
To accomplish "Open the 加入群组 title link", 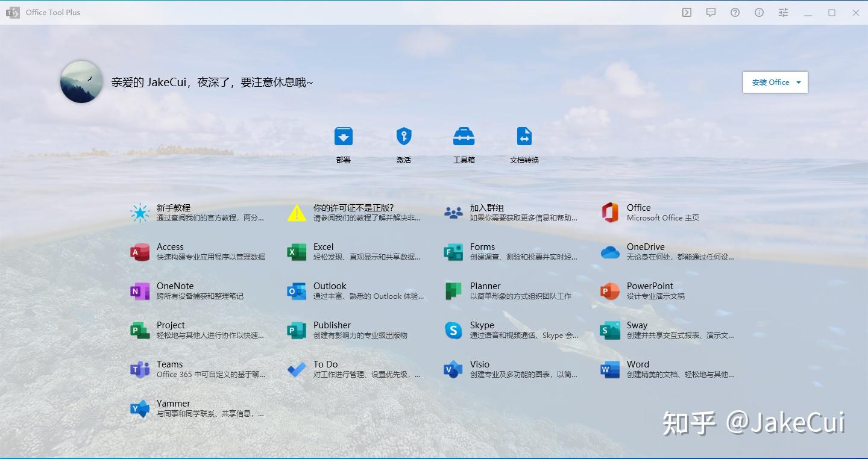I will [487, 208].
